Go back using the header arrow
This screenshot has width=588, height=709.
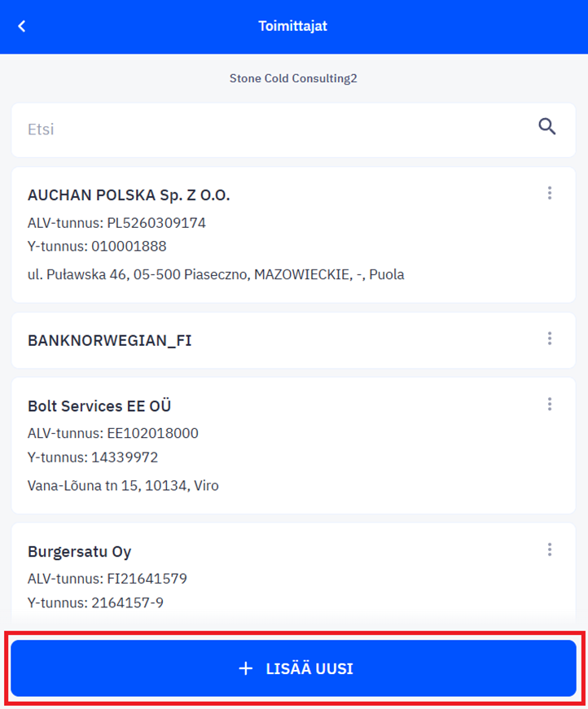22,26
